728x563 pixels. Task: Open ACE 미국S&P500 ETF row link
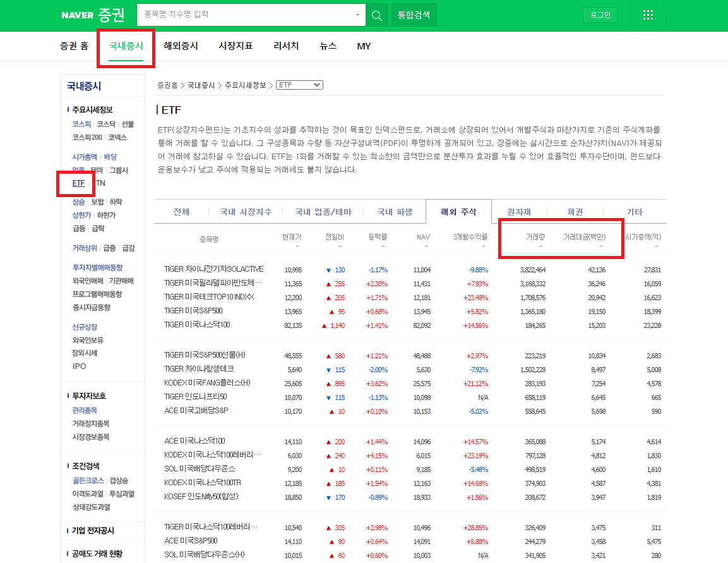[x=191, y=541]
